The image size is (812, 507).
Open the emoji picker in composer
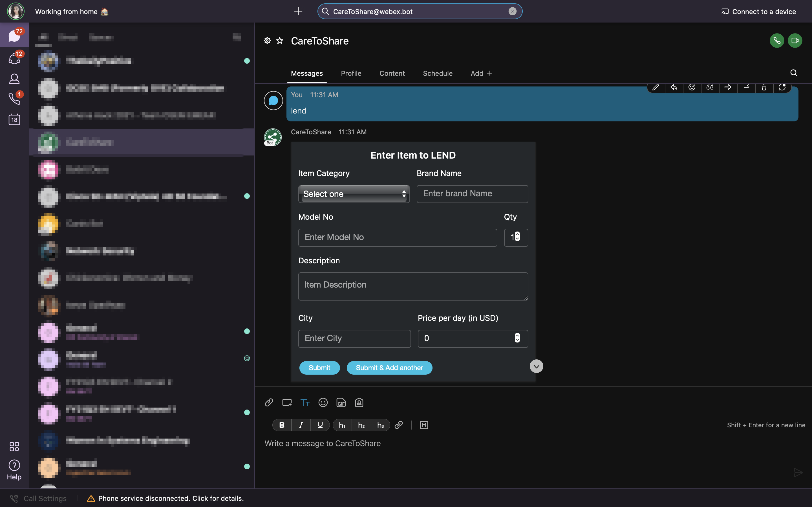pos(323,403)
